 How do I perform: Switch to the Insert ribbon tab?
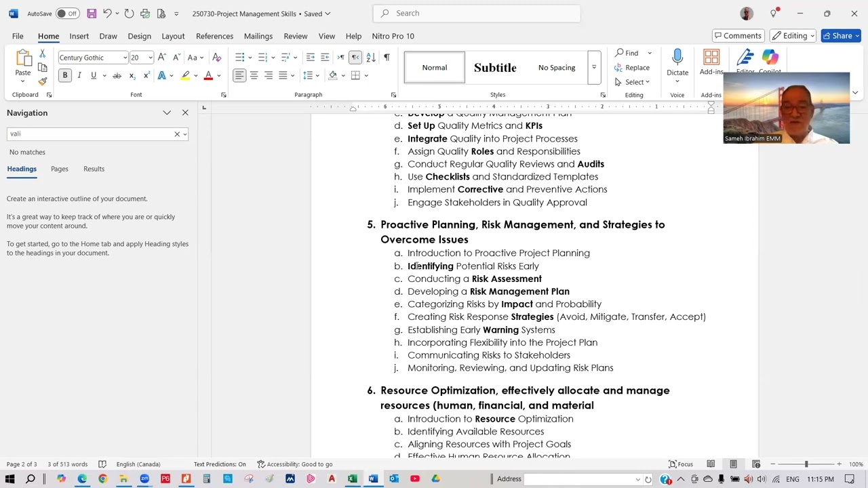click(79, 36)
